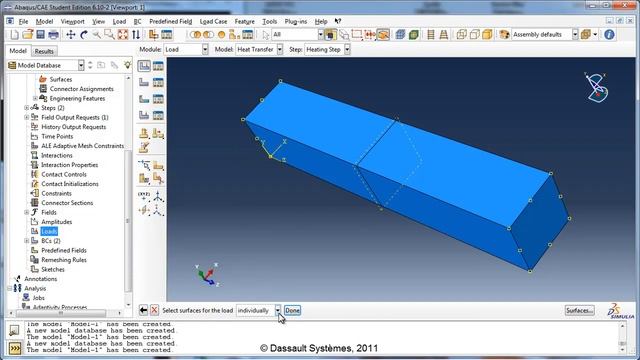Click the Render Style Shaded cube icon
The height and width of the screenshot is (360, 640).
click(487, 35)
